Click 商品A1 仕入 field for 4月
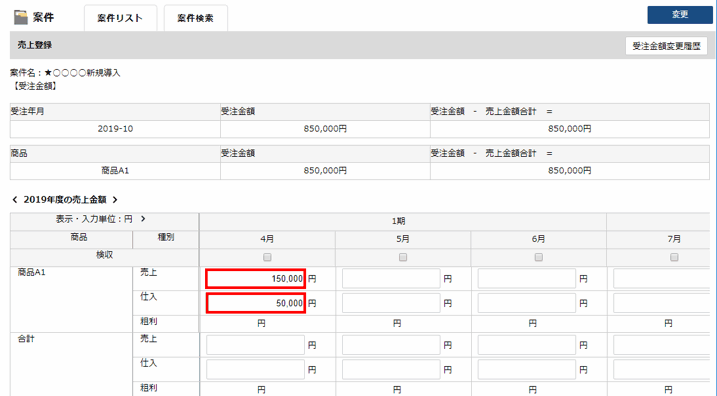This screenshot has height=396, width=717. [256, 303]
